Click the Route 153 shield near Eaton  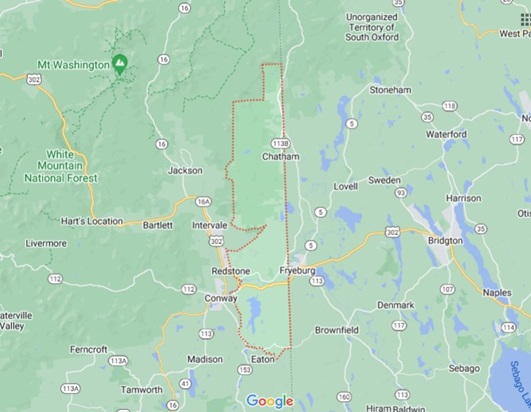pyautogui.click(x=245, y=370)
